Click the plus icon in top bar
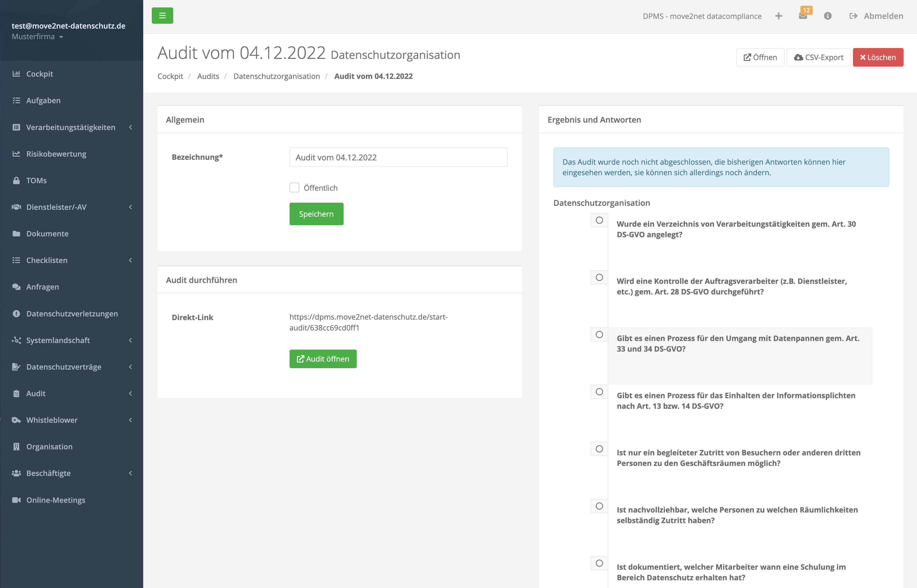 [x=778, y=16]
